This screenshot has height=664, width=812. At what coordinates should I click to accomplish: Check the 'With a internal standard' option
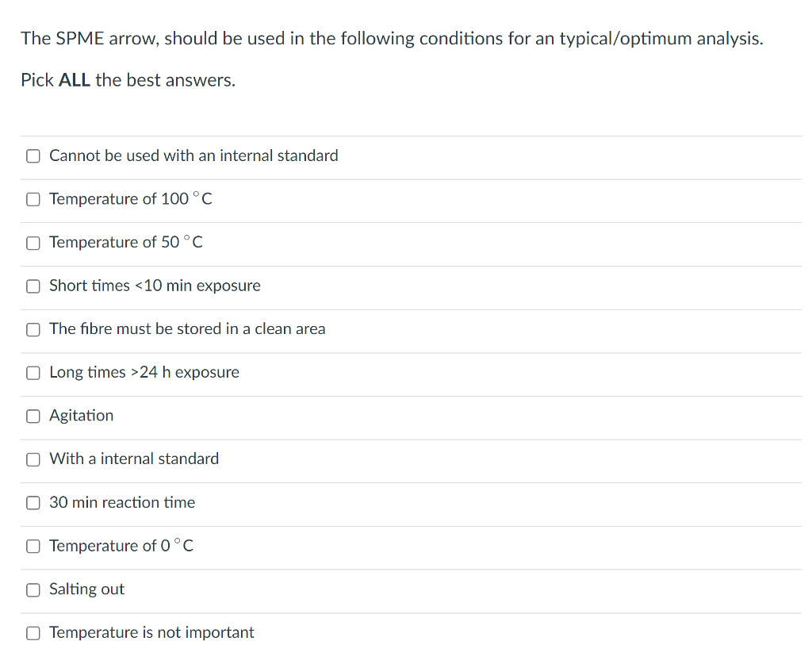click(x=33, y=459)
